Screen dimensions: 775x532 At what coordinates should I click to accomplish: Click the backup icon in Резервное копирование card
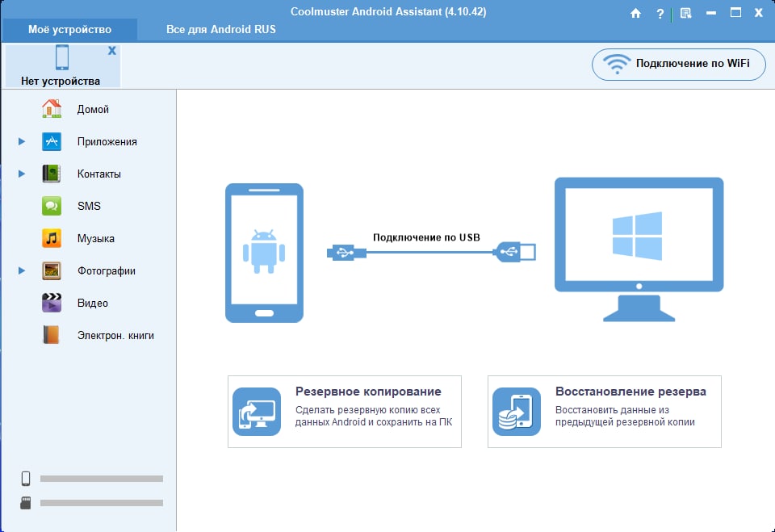(x=257, y=412)
